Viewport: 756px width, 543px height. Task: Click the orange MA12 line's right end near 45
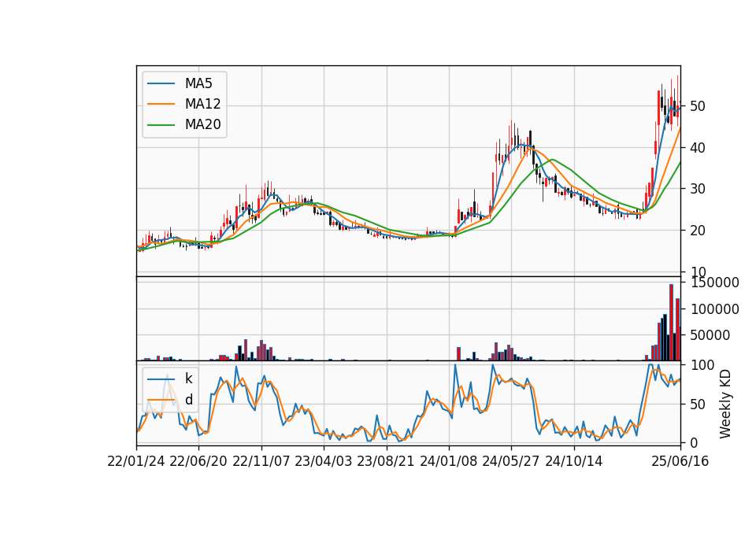tap(680, 128)
